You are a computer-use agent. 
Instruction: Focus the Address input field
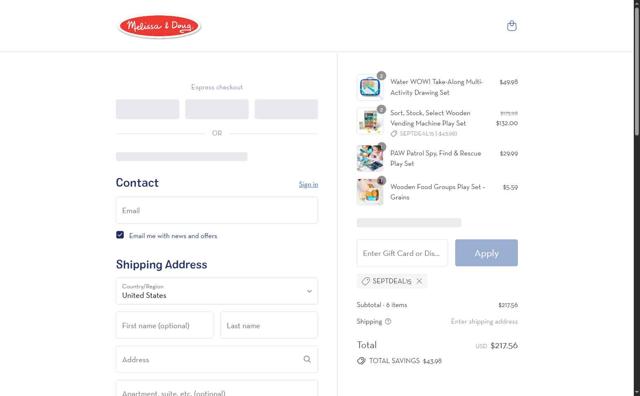(x=217, y=359)
